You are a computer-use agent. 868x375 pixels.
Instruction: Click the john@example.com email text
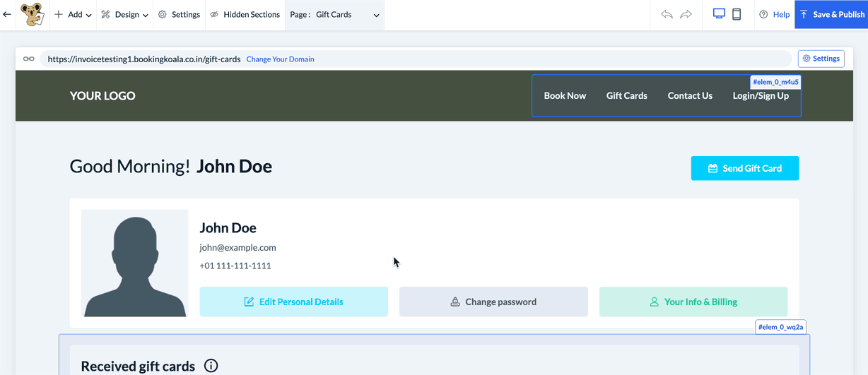click(x=237, y=248)
